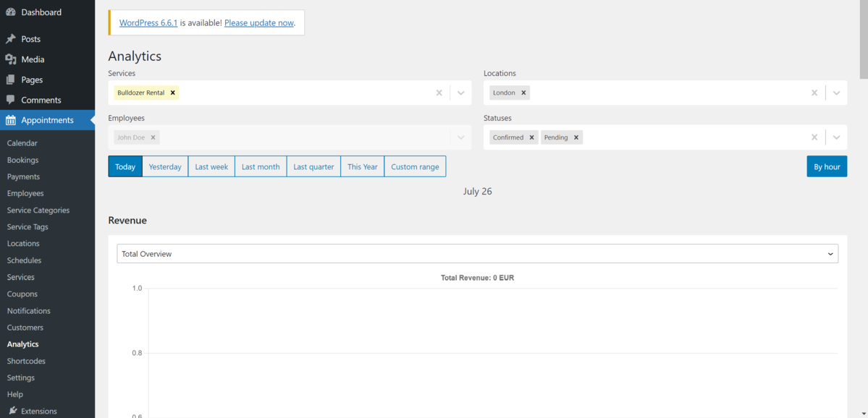Click the Posts pushpin icon
868x418 pixels.
click(11, 39)
